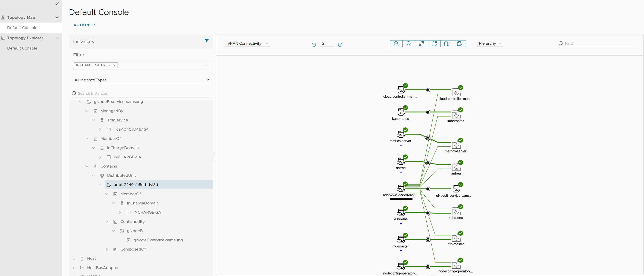
Task: Click the ACTIONS button to open menu
Action: pyautogui.click(x=84, y=25)
